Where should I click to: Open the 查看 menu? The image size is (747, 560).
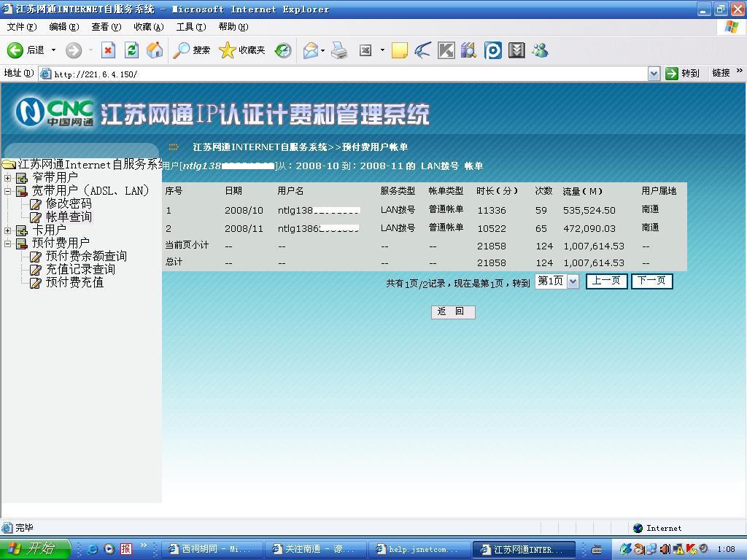click(106, 26)
